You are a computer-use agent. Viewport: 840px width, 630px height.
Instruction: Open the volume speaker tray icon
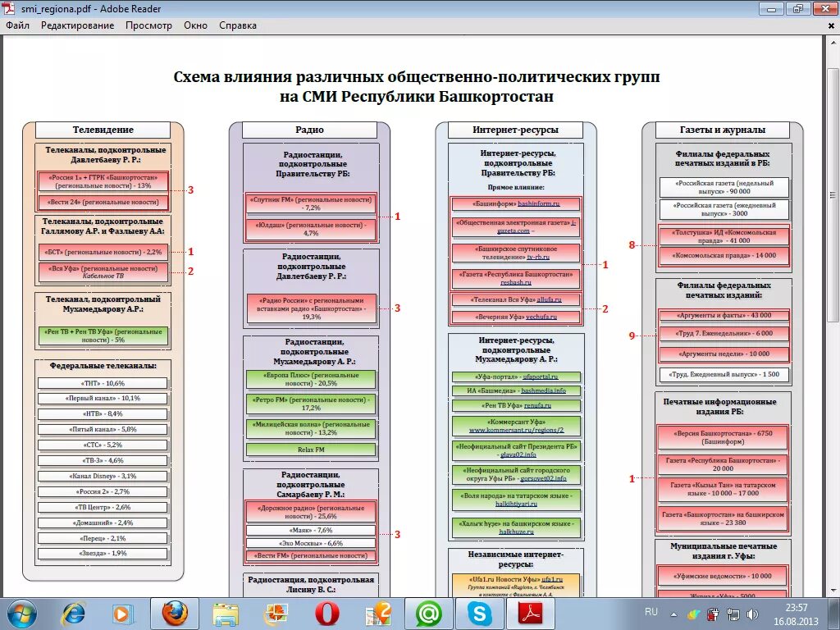point(752,614)
